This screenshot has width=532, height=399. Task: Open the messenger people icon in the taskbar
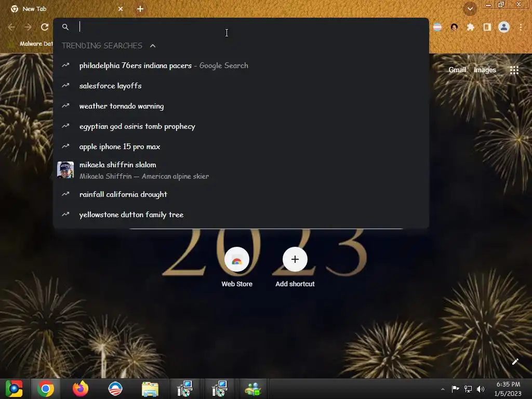pyautogui.click(x=253, y=389)
